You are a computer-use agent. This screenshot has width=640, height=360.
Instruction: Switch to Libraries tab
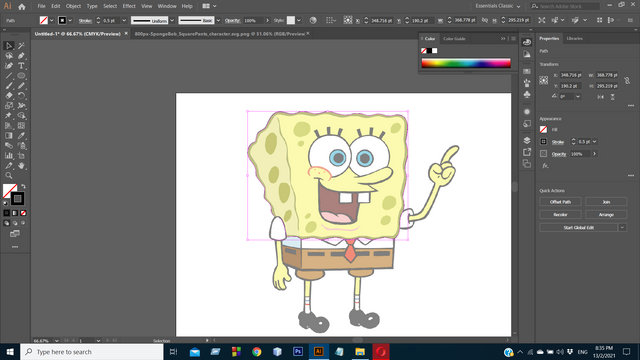(x=574, y=38)
